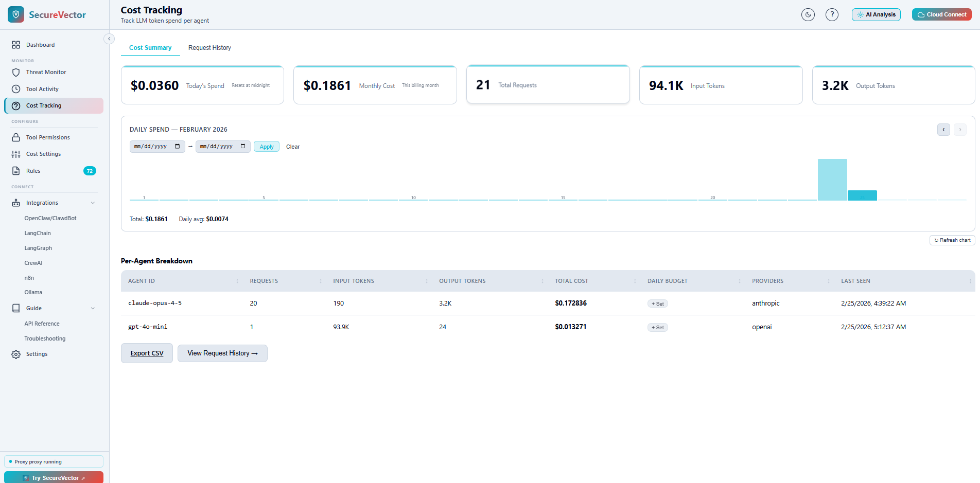
Task: Sort by Agent ID column
Action: point(183,281)
